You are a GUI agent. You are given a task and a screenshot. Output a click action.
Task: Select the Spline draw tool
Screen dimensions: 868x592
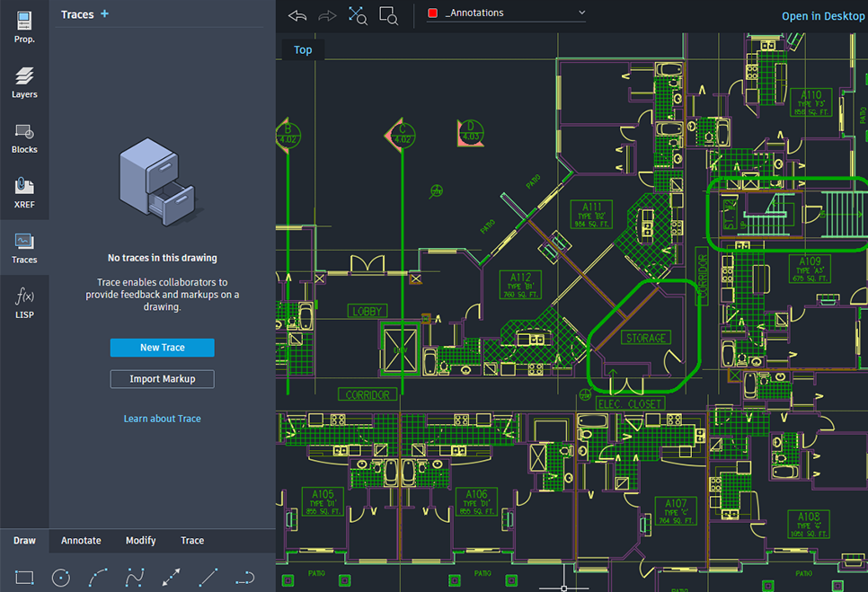point(135,578)
